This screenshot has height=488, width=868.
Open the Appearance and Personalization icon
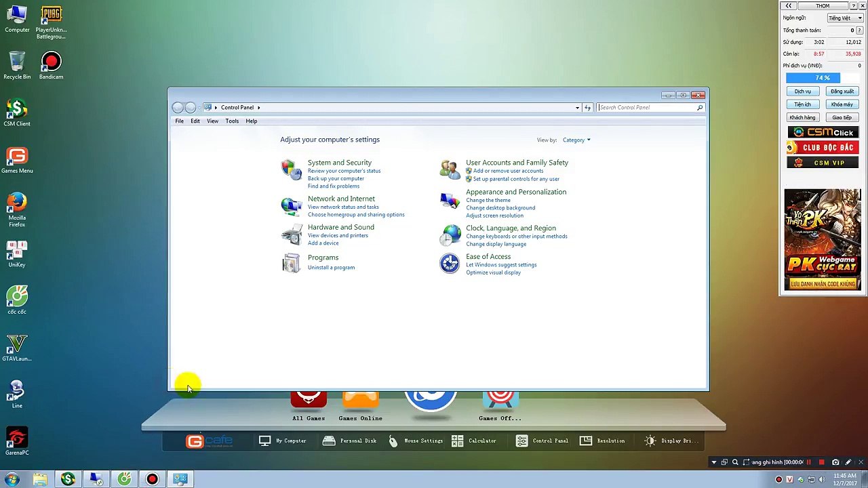point(450,201)
